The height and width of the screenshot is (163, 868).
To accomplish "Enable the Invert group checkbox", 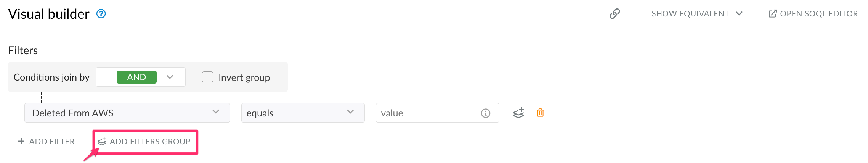I will 207,77.
